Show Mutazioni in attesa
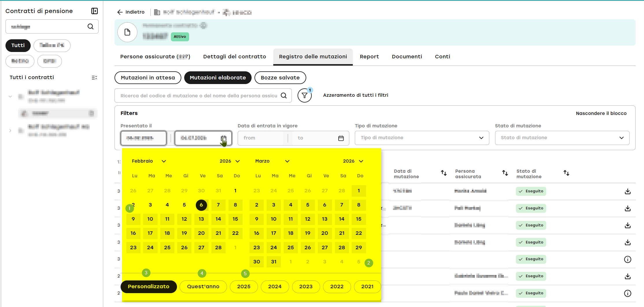This screenshot has height=307, width=644. pyautogui.click(x=148, y=78)
